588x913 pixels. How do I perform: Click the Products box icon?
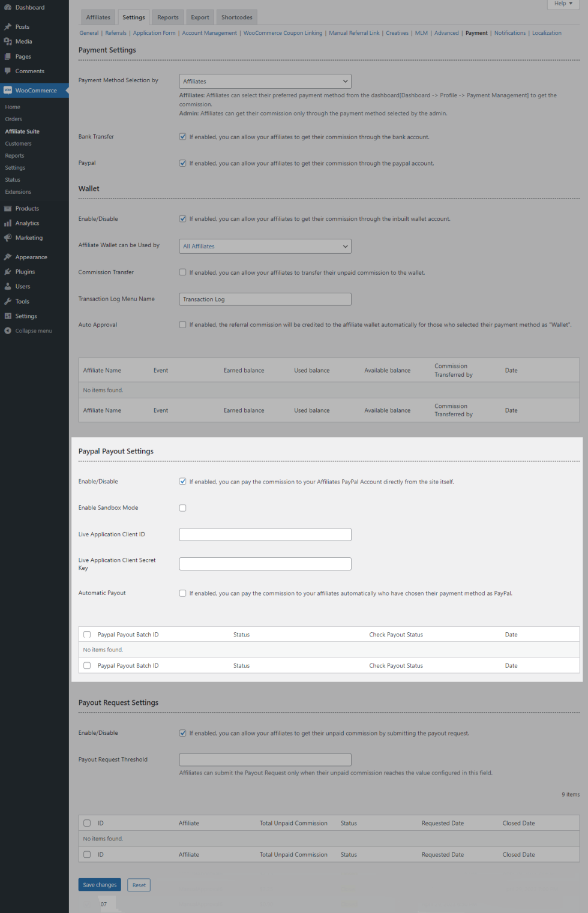[8, 209]
